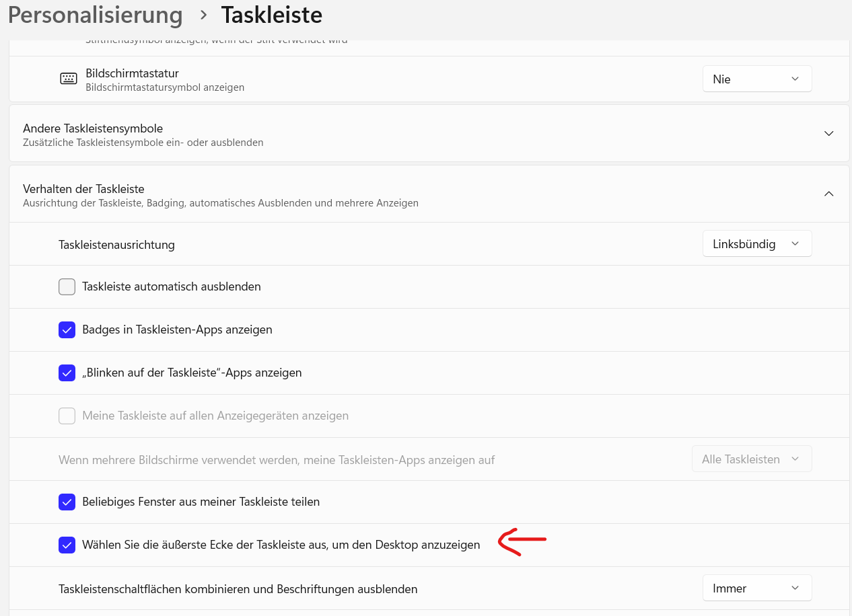This screenshot has height=616, width=852.
Task: Click the Taskleiste page title
Action: (272, 15)
